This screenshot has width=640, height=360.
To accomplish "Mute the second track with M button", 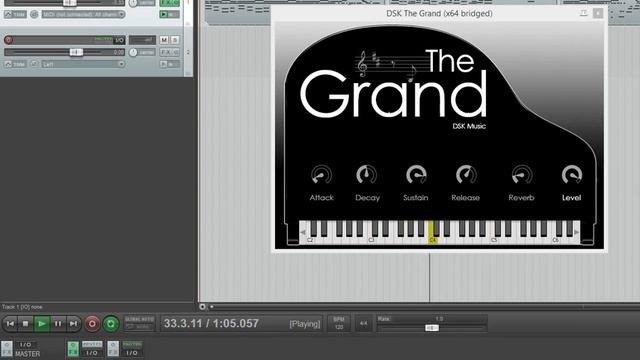I will click(x=164, y=40).
